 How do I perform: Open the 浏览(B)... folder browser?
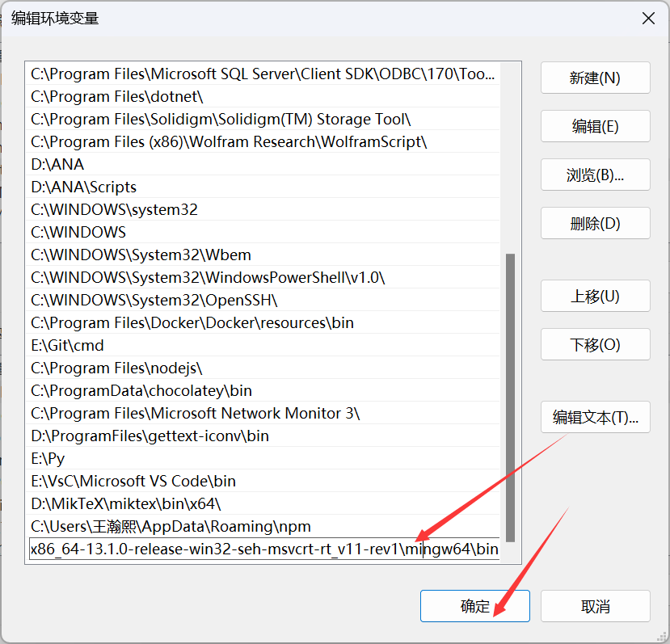coord(595,175)
